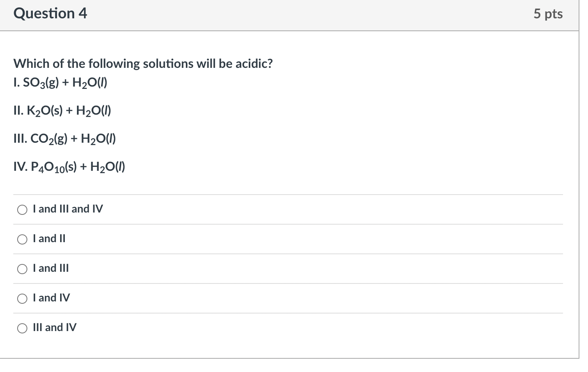Click the "I and III" answer text
Screen dimensions: 588x372
pyautogui.click(x=51, y=268)
